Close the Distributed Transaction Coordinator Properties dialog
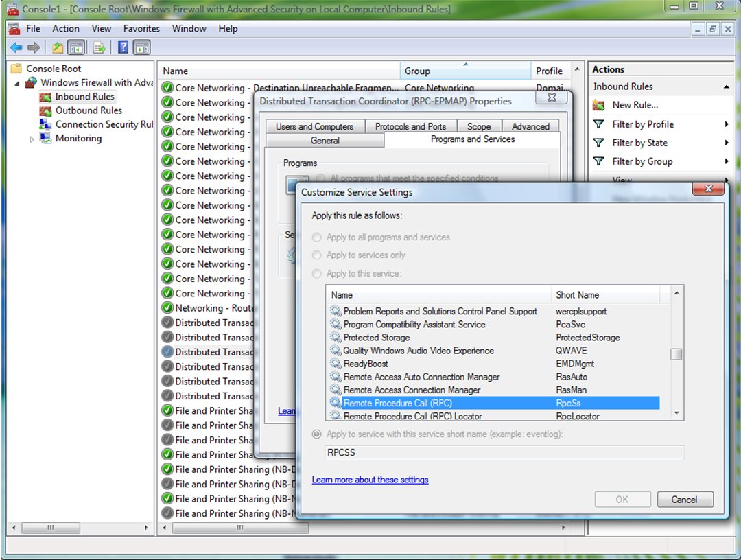 coord(552,97)
